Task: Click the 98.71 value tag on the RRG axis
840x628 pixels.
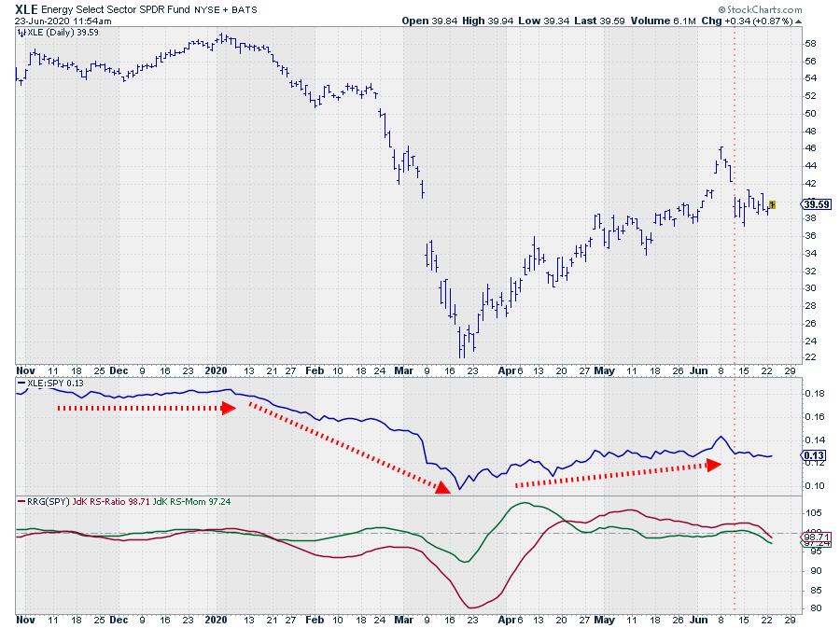Action: click(817, 537)
